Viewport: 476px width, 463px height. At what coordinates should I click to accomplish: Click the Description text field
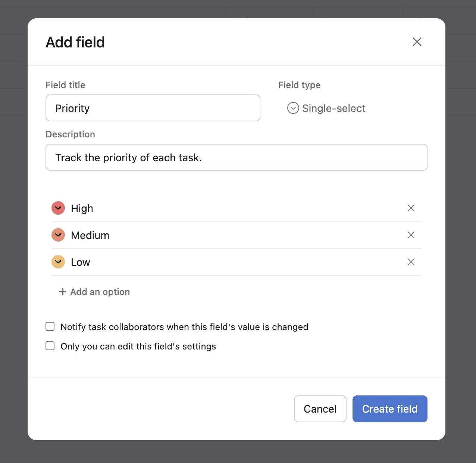pyautogui.click(x=236, y=157)
